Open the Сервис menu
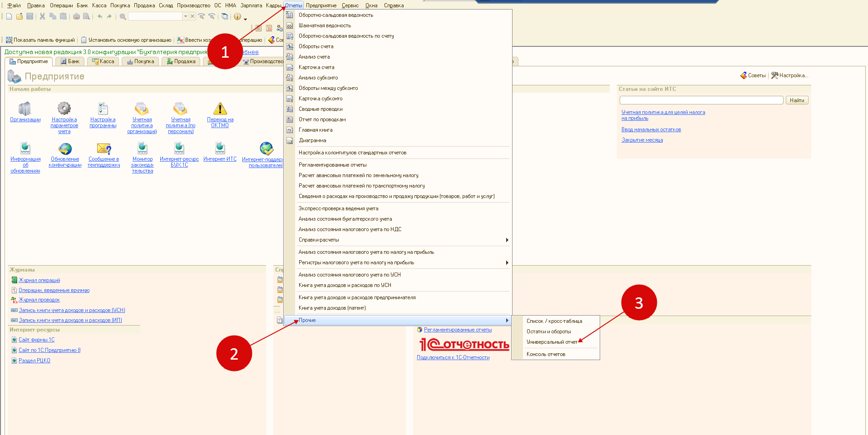The height and width of the screenshot is (435, 868). 350,5
